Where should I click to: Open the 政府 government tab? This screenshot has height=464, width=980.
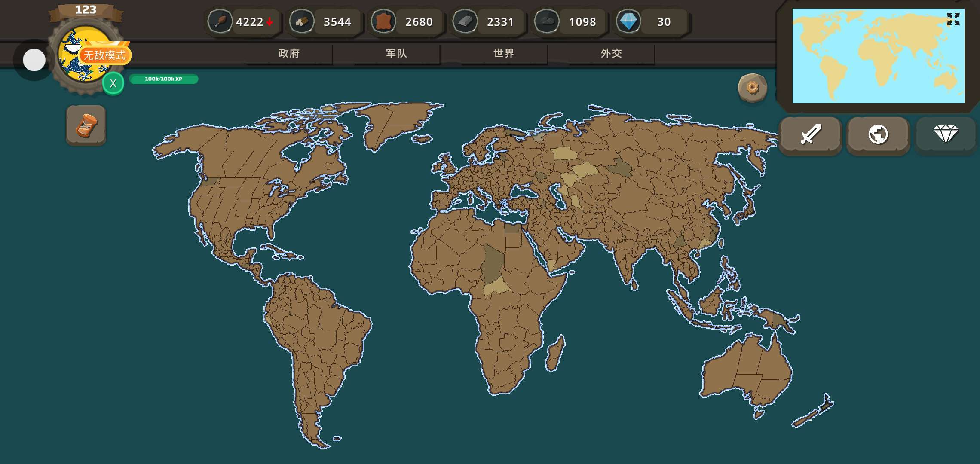coord(289,53)
